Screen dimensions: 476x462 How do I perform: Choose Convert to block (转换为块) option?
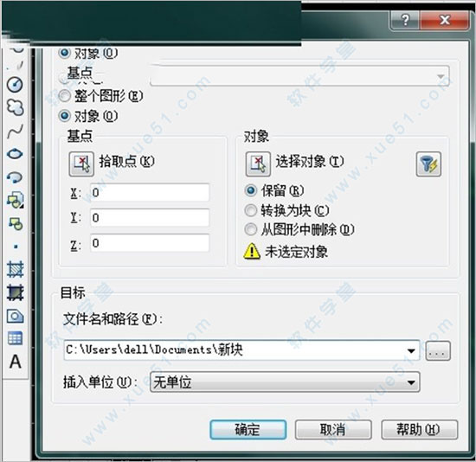pyautogui.click(x=251, y=210)
